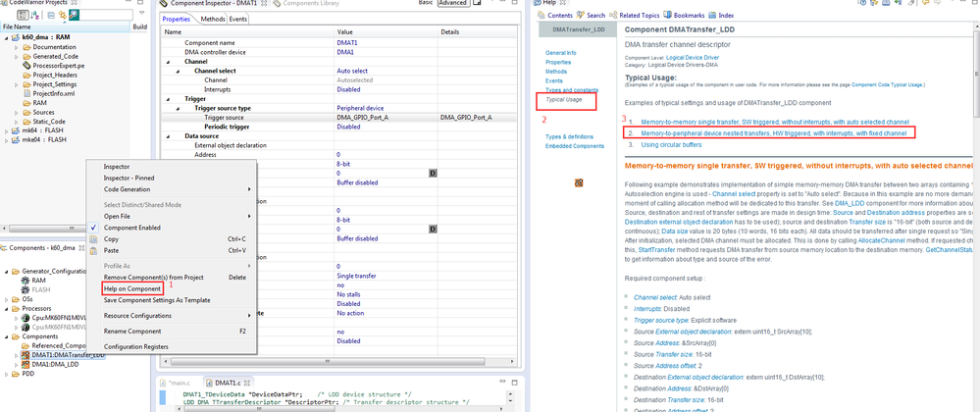Image resolution: width=980 pixels, height=412 pixels.
Task: Click the Related Topics icon in Help
Action: [612, 15]
